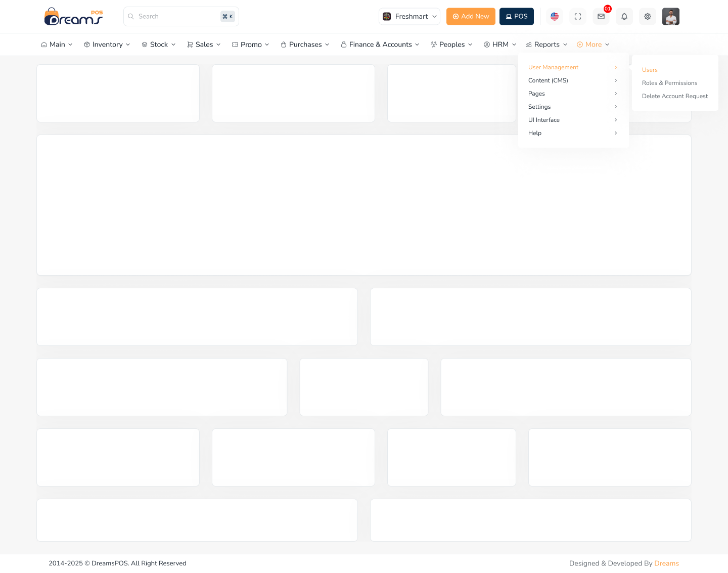Click the search magnifier icon

131,16
